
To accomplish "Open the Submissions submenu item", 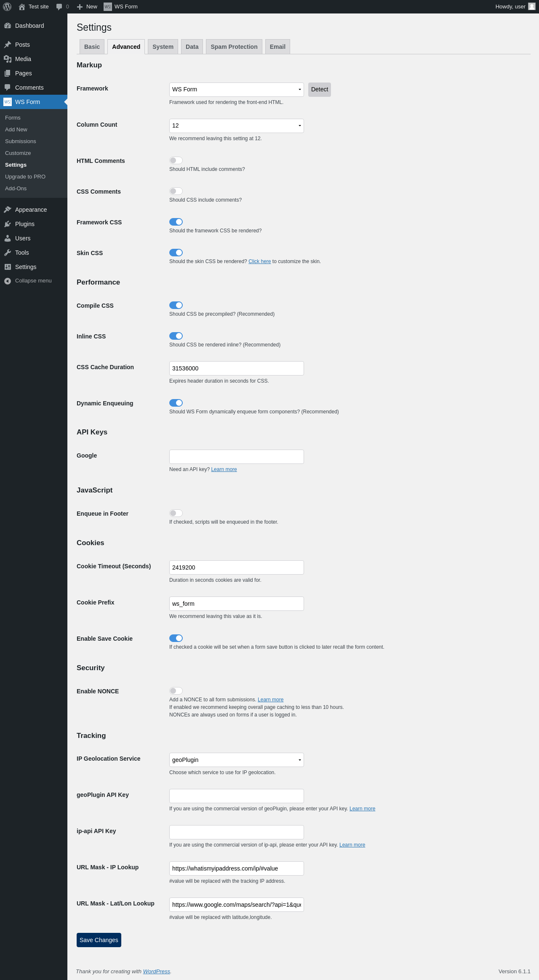I will pos(21,141).
